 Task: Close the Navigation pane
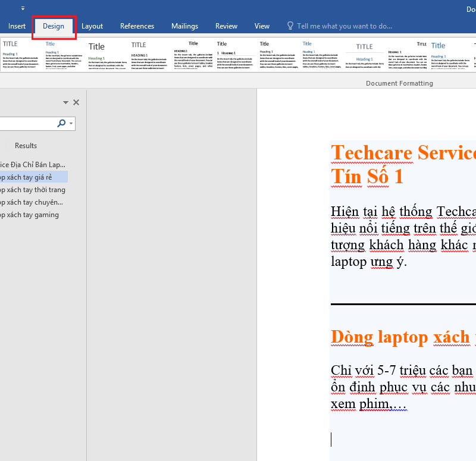tap(76, 102)
